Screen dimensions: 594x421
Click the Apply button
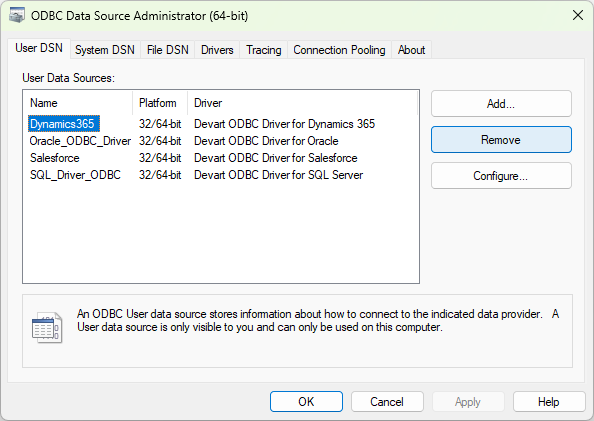(x=468, y=402)
